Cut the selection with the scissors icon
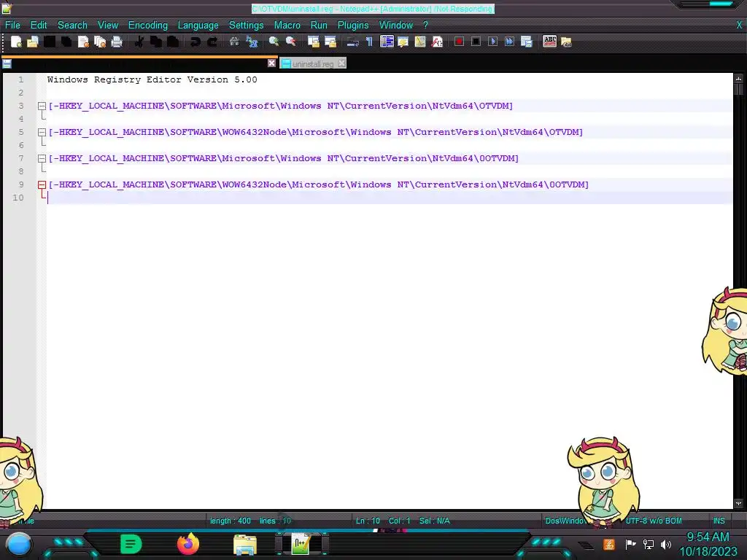 click(x=139, y=42)
